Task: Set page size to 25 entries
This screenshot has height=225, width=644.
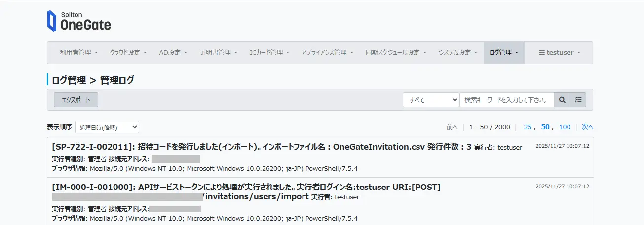Action: point(528,127)
